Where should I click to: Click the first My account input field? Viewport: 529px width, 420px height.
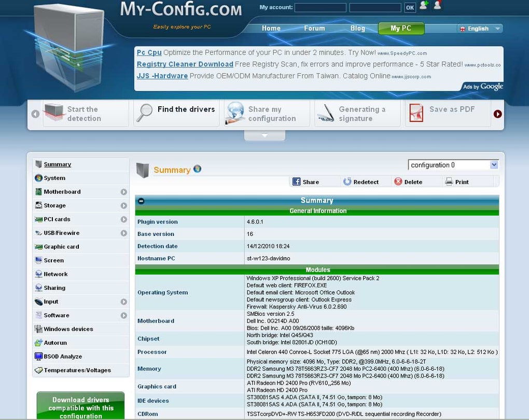(x=320, y=7)
